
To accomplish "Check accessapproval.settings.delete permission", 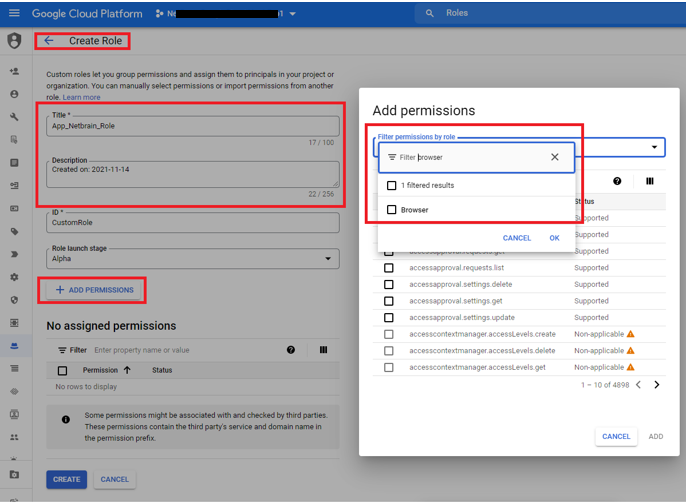I will pyautogui.click(x=389, y=285).
